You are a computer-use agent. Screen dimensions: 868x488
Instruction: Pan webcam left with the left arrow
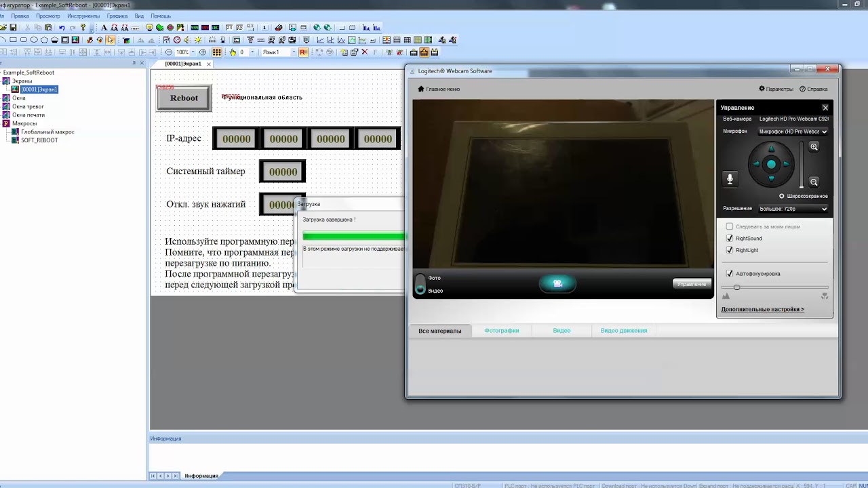pyautogui.click(x=755, y=164)
